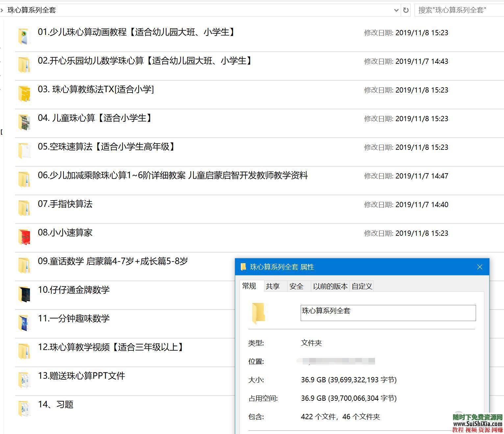Click the 11.一分钟趣味数学 folder icon

24,323
